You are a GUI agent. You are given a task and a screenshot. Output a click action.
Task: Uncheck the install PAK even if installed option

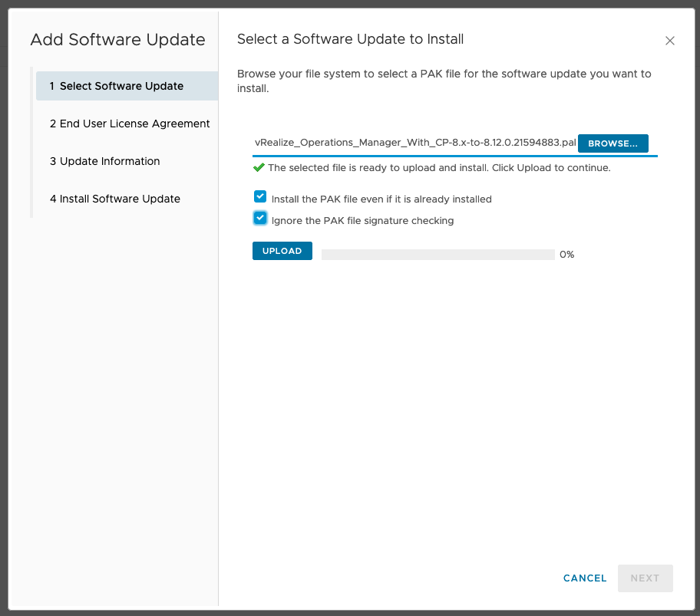pos(259,196)
